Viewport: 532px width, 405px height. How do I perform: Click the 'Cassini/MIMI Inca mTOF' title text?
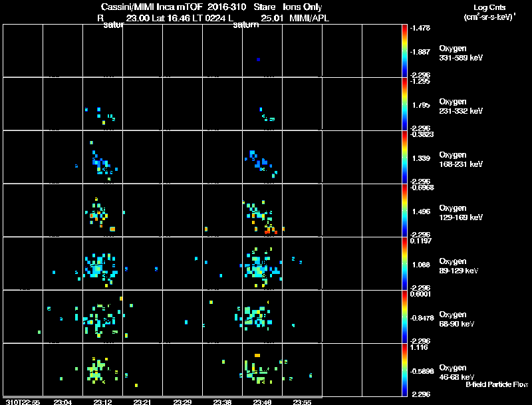[x=152, y=7]
